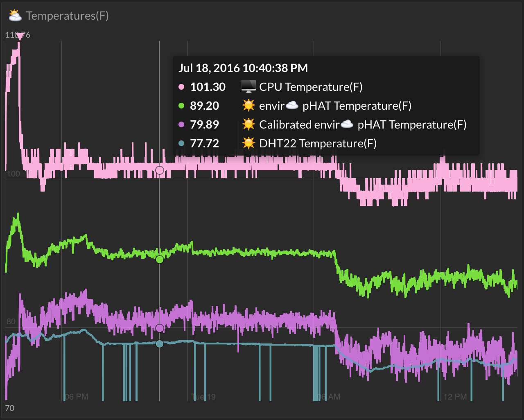Click the teal legend dot for 77.72
This screenshot has height=420, width=524.
tap(182, 143)
